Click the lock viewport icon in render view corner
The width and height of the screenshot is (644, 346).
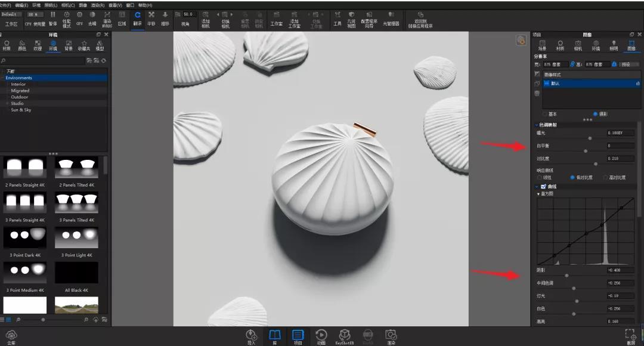[521, 41]
